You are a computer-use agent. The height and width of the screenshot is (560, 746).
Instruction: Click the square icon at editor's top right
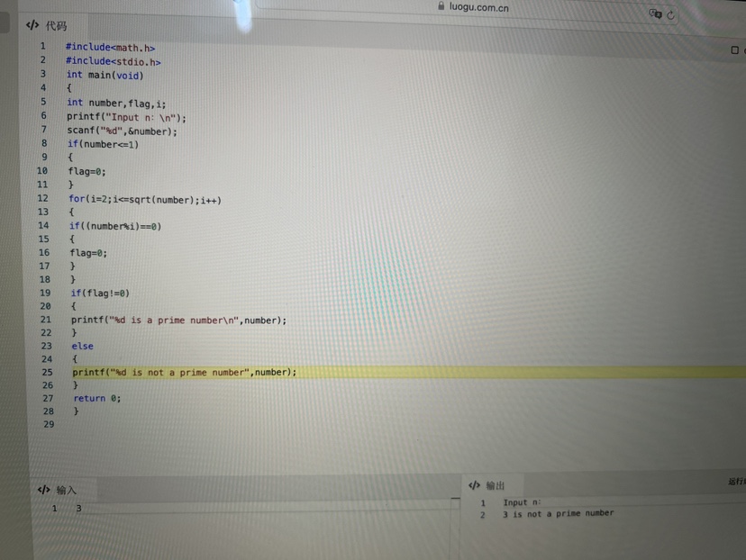(x=734, y=50)
